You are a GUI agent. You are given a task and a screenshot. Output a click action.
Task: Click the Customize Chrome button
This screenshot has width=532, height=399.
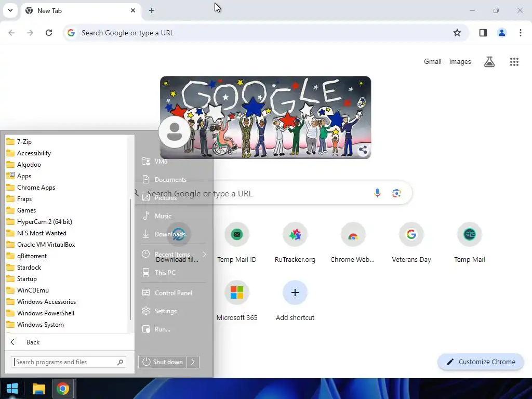tap(481, 362)
